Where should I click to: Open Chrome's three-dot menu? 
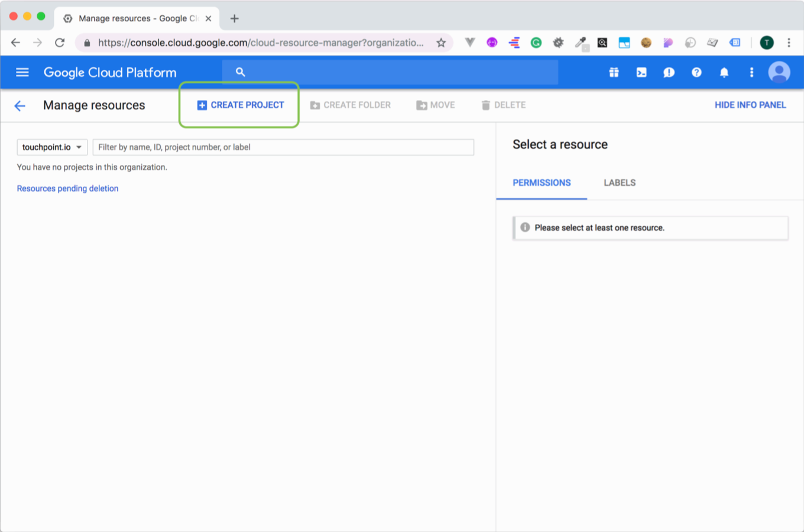(x=789, y=43)
